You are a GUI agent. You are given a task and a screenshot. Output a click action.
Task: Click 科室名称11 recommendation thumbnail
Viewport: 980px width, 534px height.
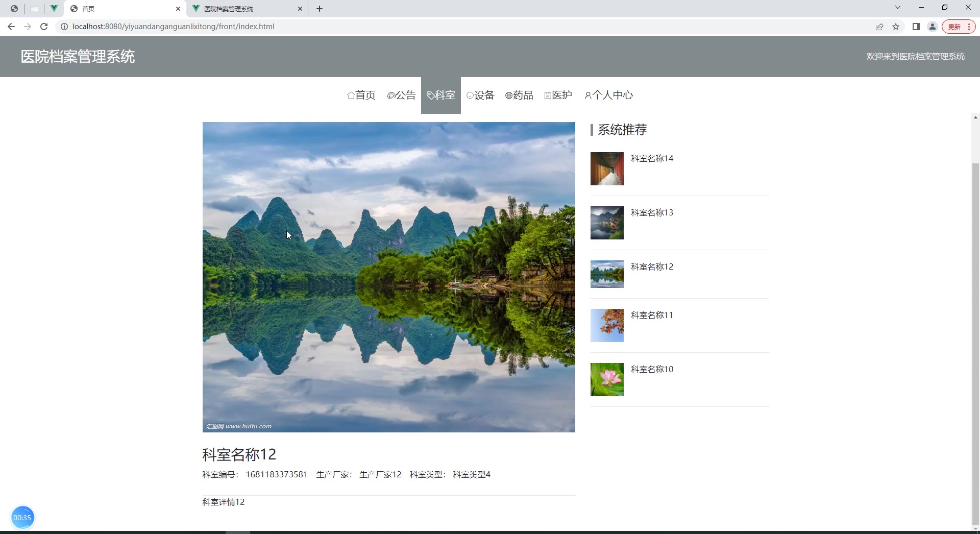pos(607,325)
